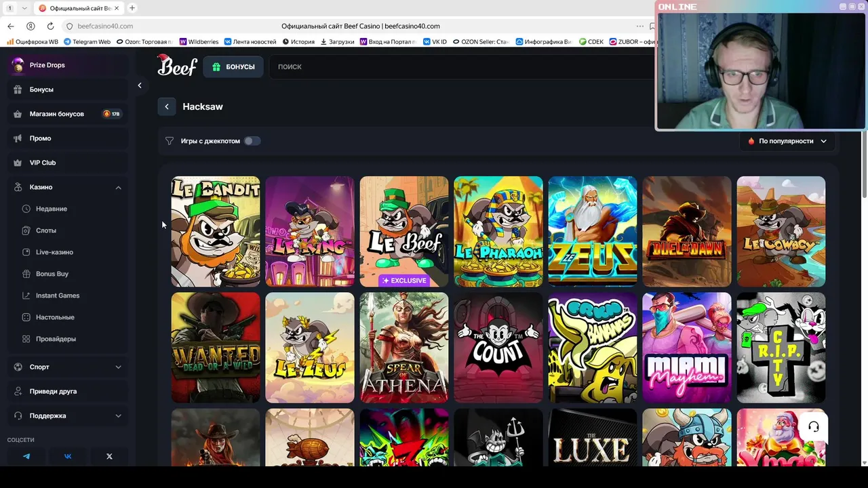This screenshot has height=488, width=868.
Task: Select Слоты in the casino menu
Action: (46, 230)
